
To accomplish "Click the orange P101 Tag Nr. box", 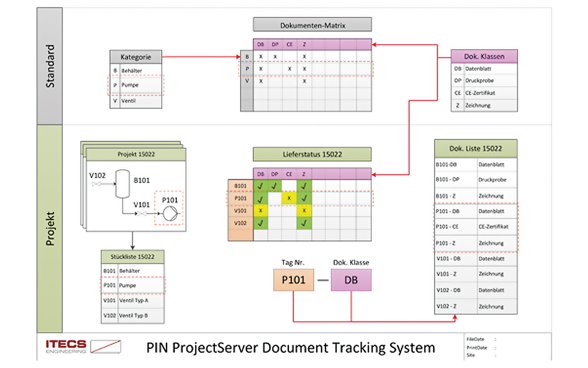I will click(x=294, y=280).
